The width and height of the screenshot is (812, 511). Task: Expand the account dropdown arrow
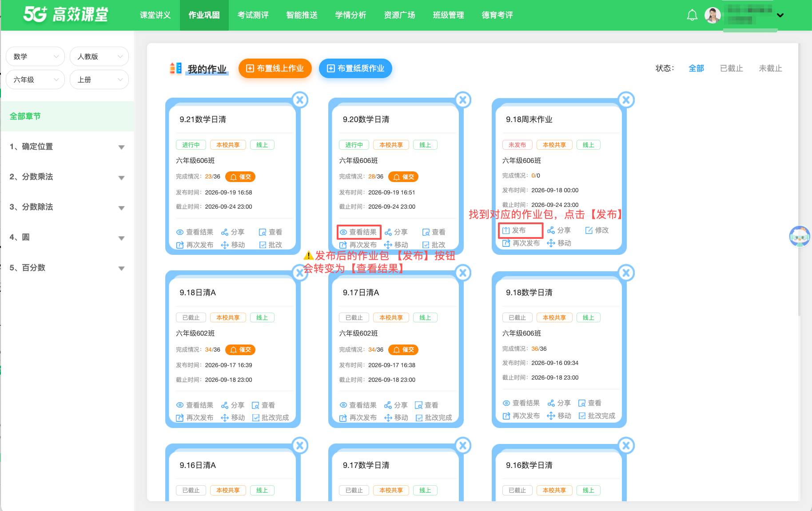click(x=780, y=15)
